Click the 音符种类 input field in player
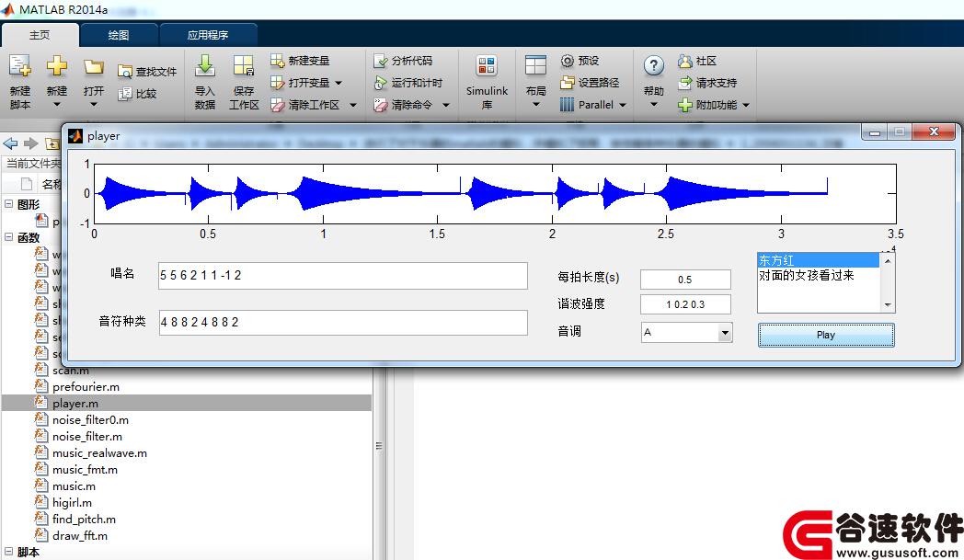The image size is (964, 560). tap(342, 322)
